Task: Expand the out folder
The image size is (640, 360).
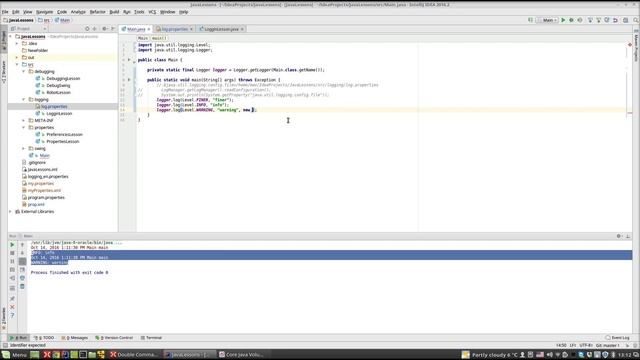Action: (17, 58)
